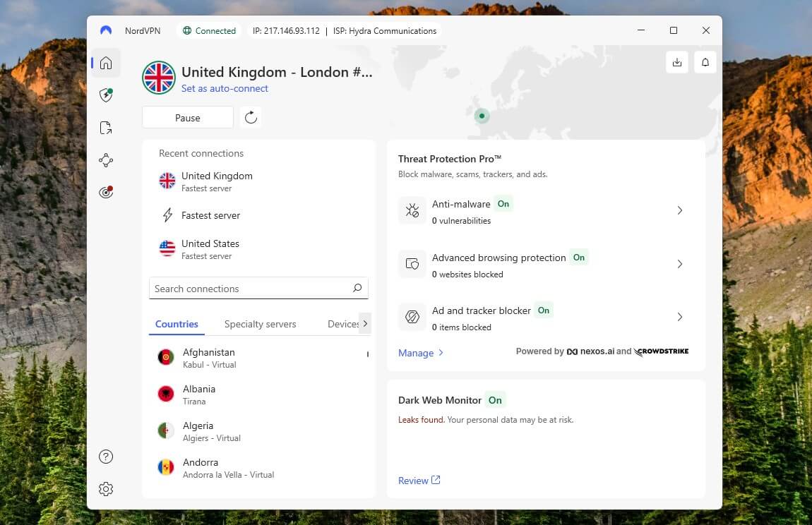
Task: Click the downloads icon near the map
Action: (x=677, y=62)
